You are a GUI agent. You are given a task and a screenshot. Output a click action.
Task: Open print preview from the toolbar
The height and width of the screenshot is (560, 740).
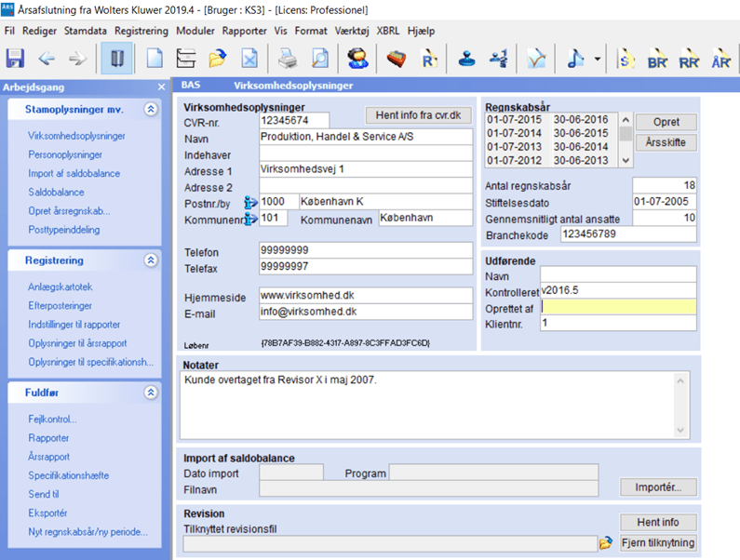point(319,58)
